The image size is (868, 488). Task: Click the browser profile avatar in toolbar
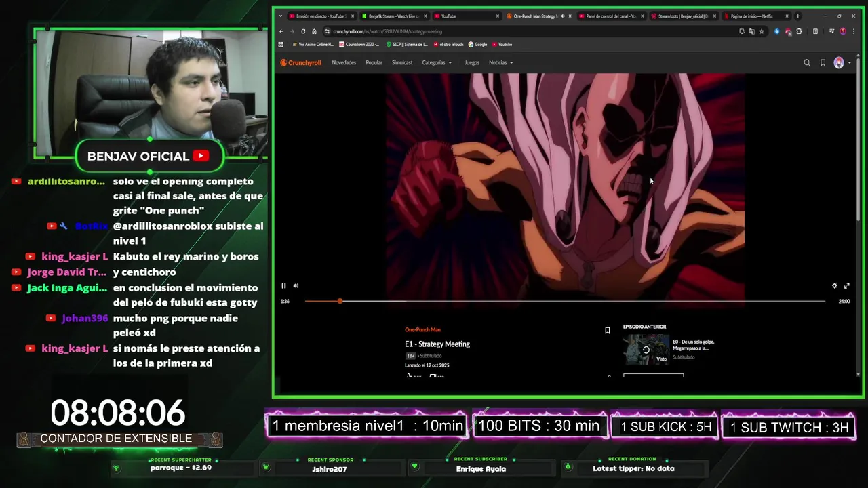(x=843, y=31)
